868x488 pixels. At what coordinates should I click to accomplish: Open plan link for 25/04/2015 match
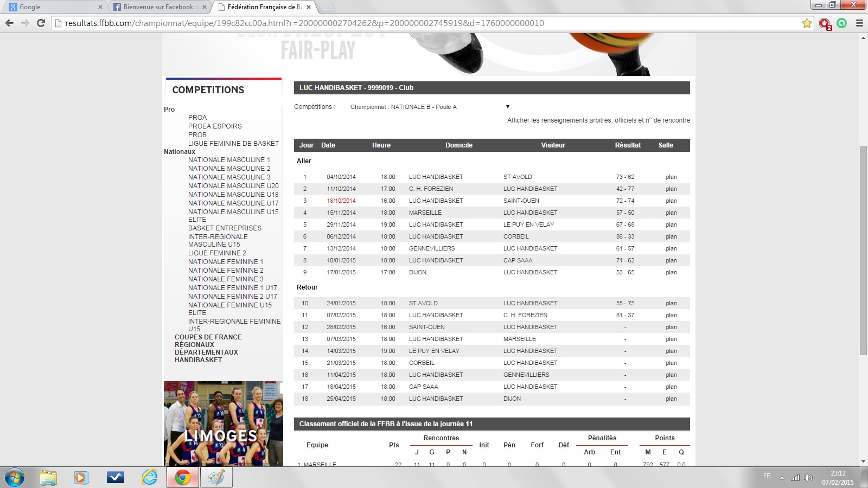point(671,399)
